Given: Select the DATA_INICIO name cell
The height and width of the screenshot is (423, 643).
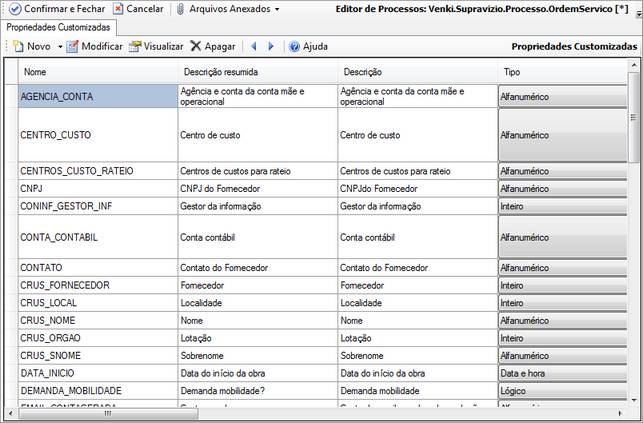Looking at the screenshot, I should (98, 373).
